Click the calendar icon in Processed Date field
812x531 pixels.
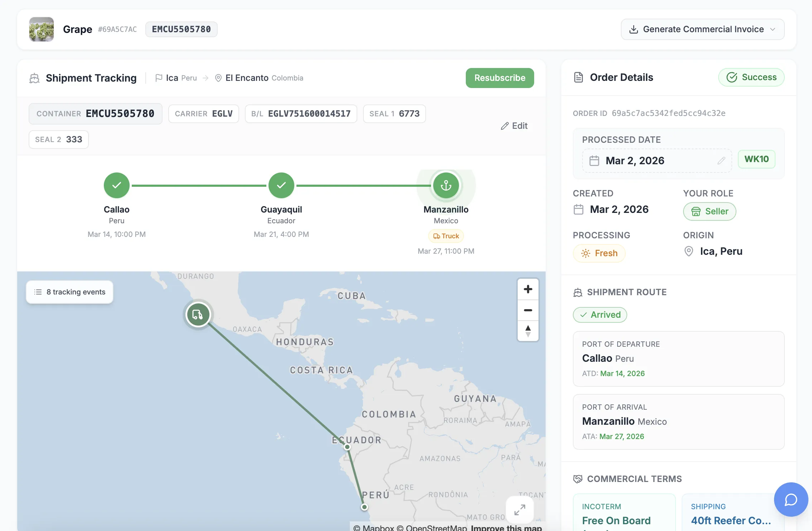click(x=594, y=161)
